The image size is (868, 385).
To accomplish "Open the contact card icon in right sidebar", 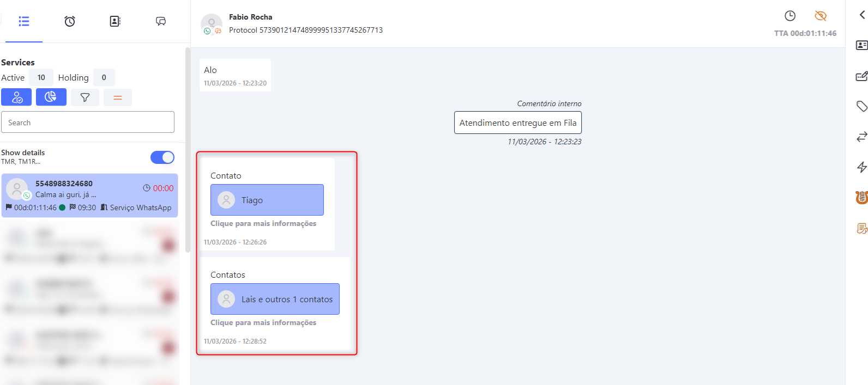I will [862, 45].
